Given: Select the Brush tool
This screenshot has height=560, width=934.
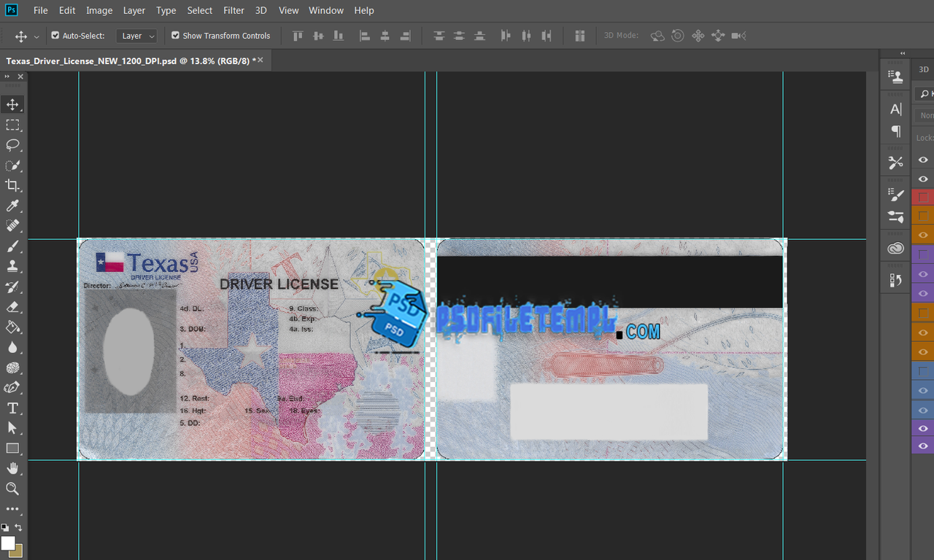Looking at the screenshot, I should (x=12, y=246).
